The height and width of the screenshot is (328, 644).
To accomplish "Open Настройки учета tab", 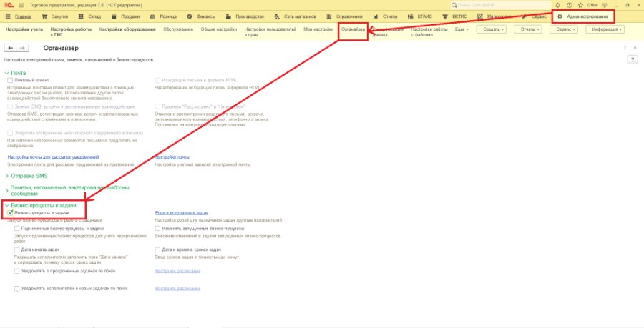I will coord(24,29).
